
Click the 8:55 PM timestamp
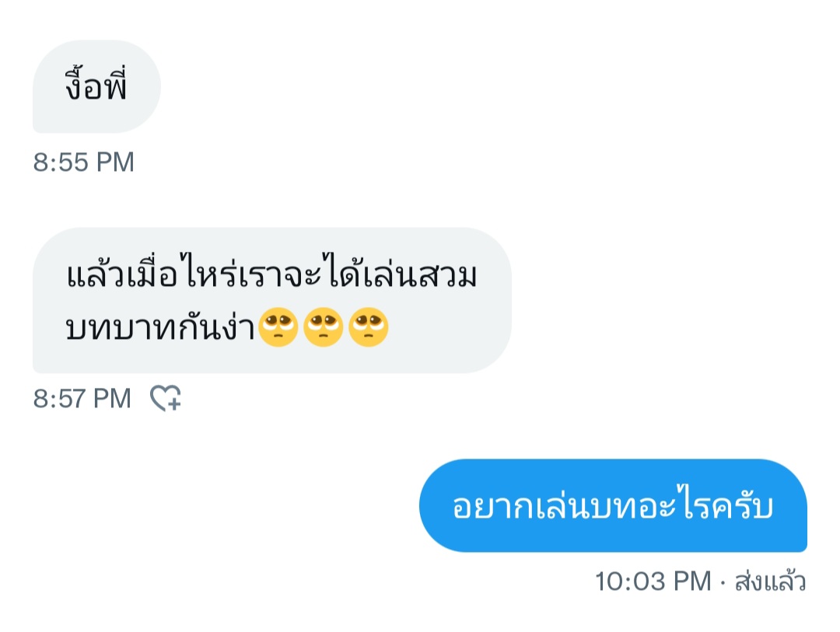(83, 162)
